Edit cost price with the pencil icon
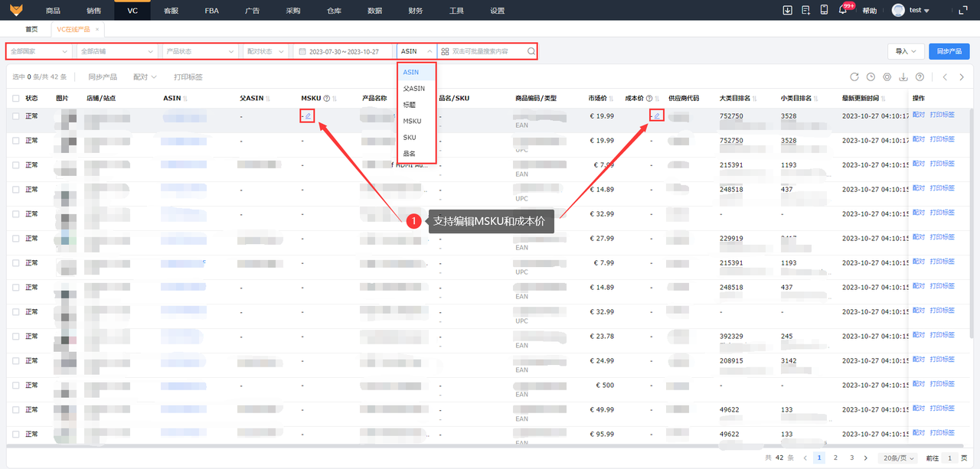Screen dimensions: 980x469 click(x=656, y=116)
